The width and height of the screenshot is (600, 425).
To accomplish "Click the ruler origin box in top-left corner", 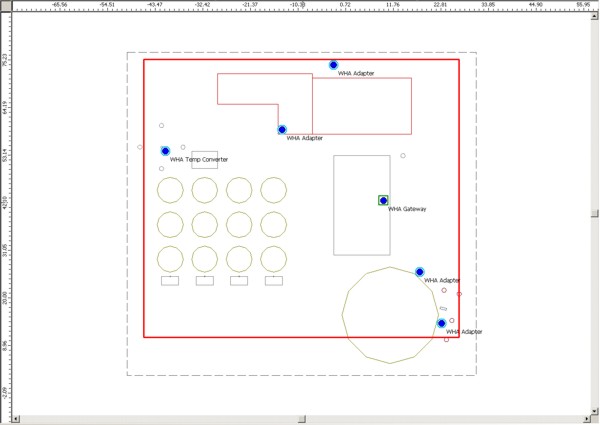I will (6, 5).
